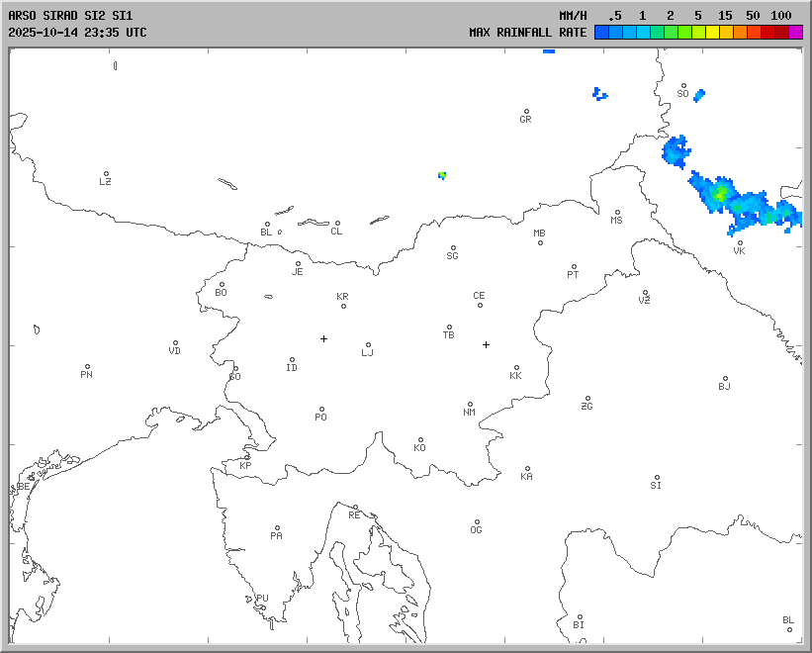
Task: Click the cross marker east of TB
Action: click(486, 344)
